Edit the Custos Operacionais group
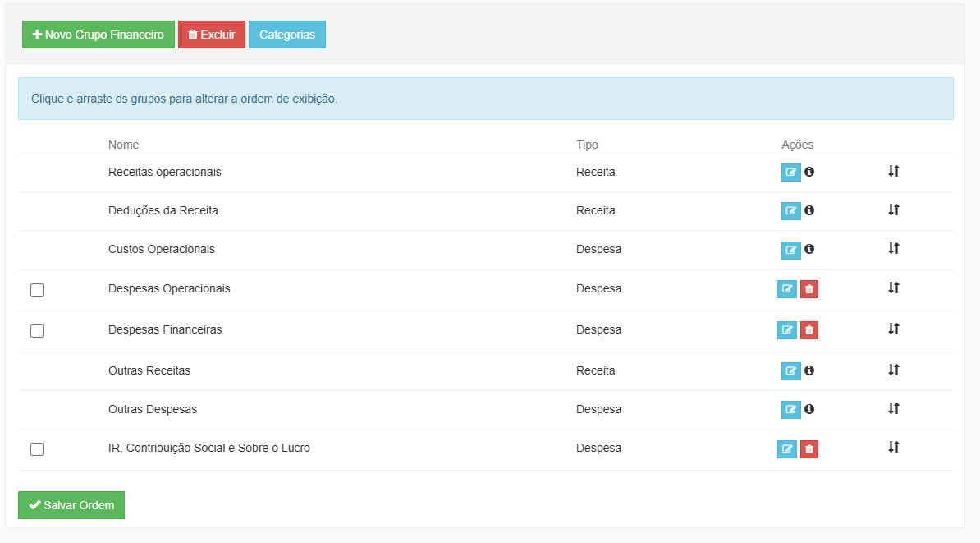 point(790,250)
